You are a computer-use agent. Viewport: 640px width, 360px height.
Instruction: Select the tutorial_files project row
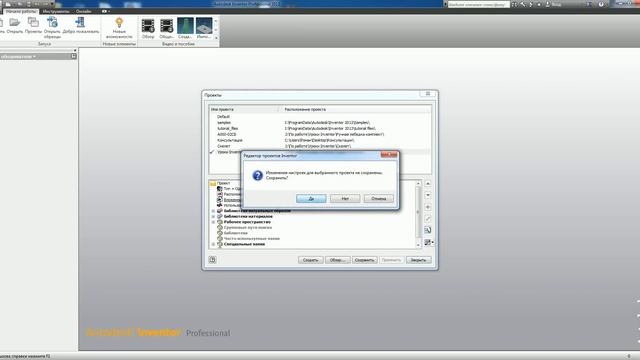click(320, 129)
